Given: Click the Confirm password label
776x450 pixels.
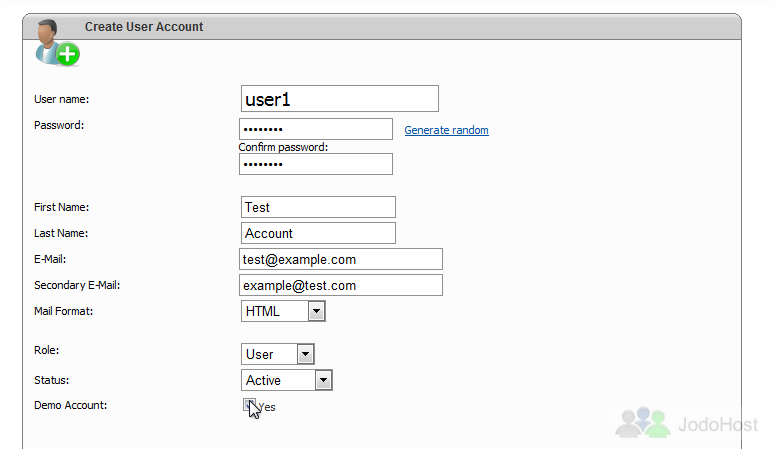Looking at the screenshot, I should coord(283,147).
